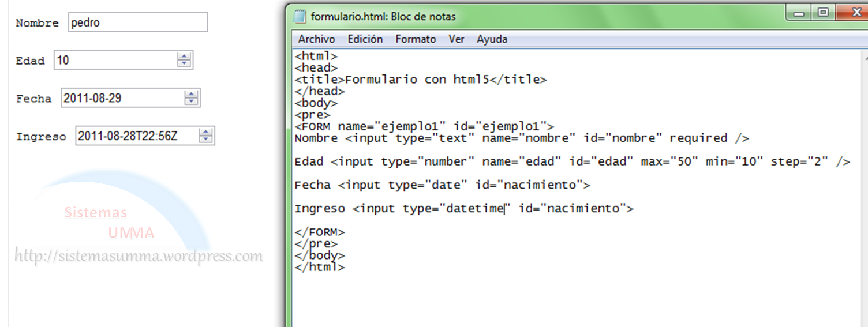Click the Ingreso datetime field
The width and height of the screenshot is (868, 327).
click(137, 136)
